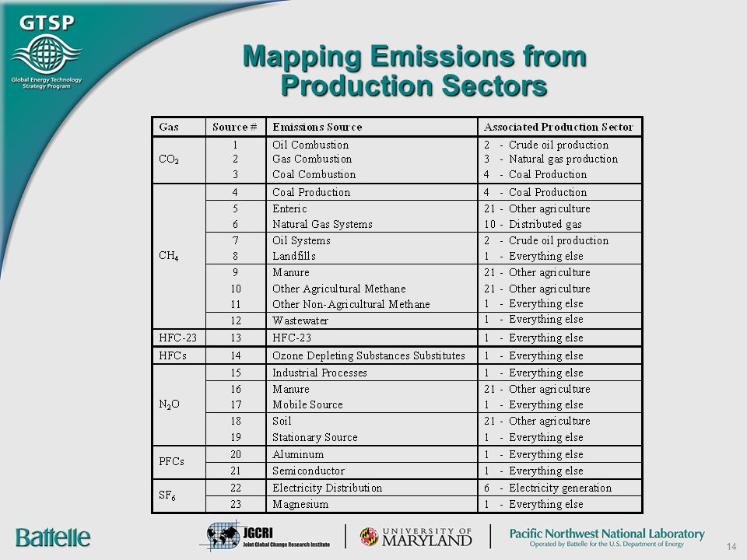The width and height of the screenshot is (747, 560).
Task: Select 'Coal Production' in Emissions Source column
Action: (x=311, y=192)
